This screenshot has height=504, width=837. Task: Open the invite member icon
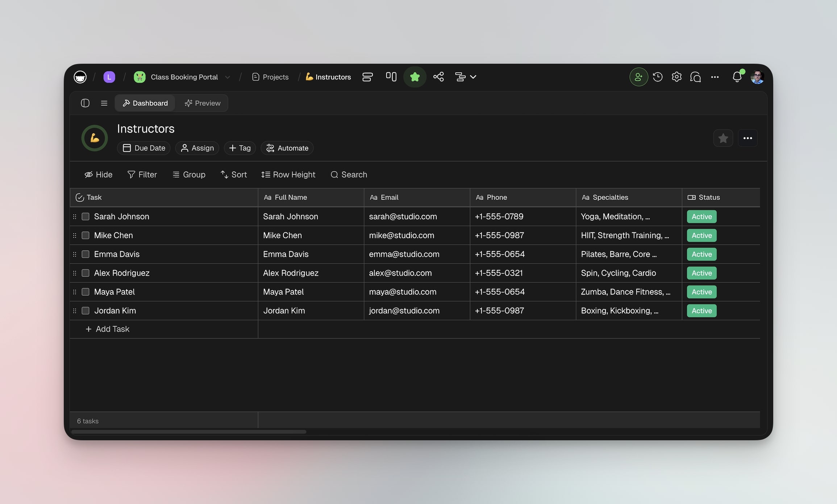pos(638,77)
